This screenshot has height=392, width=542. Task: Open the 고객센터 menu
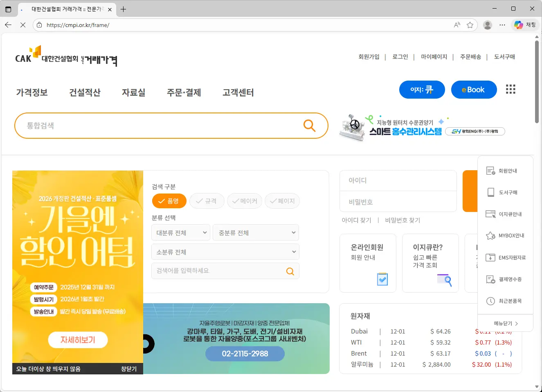pos(238,93)
